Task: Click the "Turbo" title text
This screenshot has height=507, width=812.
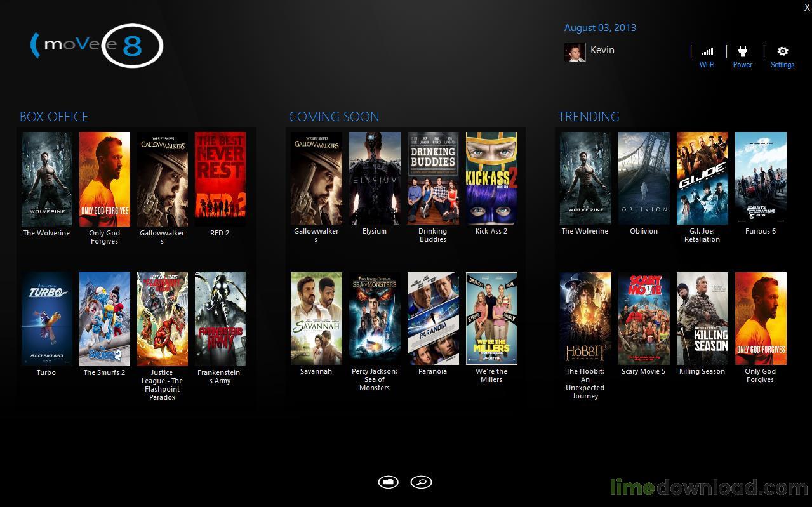Action: pos(46,373)
